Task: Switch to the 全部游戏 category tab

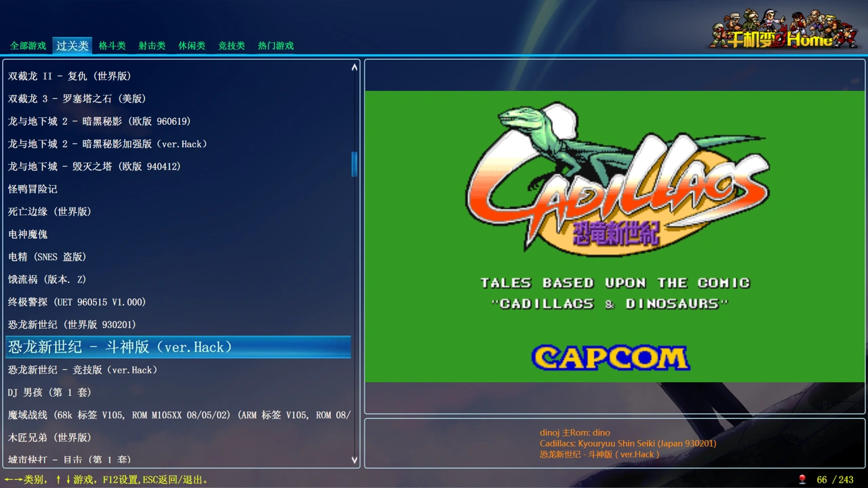Action: click(x=28, y=46)
